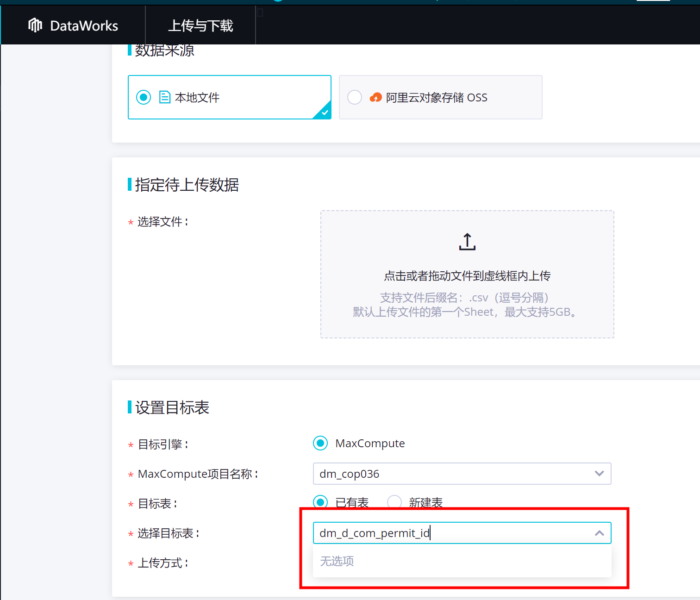The image size is (700, 600).
Task: Select the 阿里云对象存储 OSS radio option
Action: coord(355,97)
